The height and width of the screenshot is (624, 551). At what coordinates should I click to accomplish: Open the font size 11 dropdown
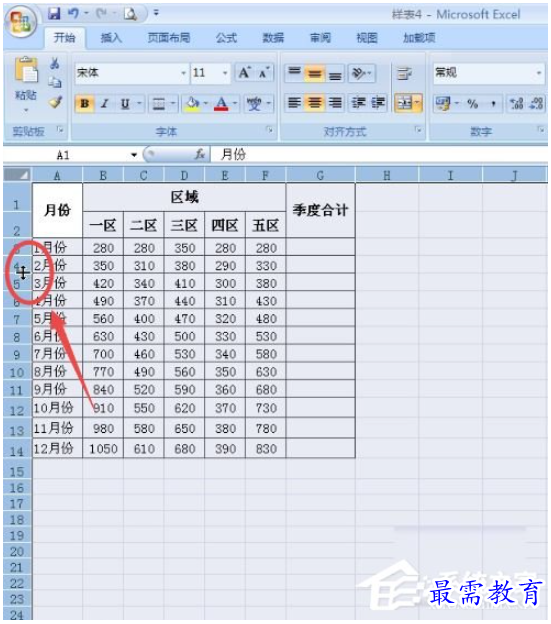225,73
